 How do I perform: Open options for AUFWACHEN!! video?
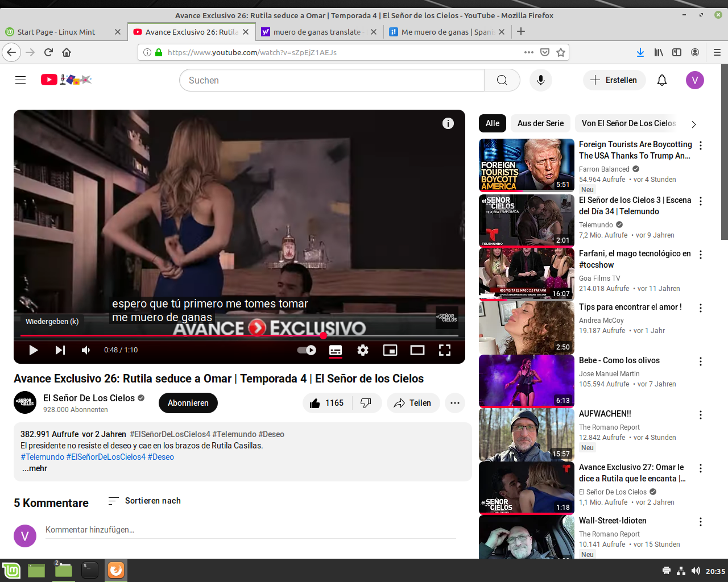701,415
